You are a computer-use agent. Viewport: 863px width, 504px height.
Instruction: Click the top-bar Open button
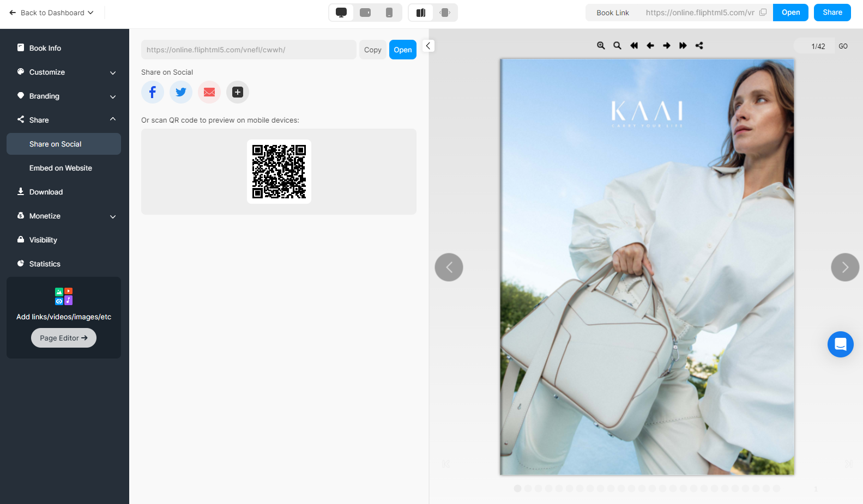pos(790,13)
